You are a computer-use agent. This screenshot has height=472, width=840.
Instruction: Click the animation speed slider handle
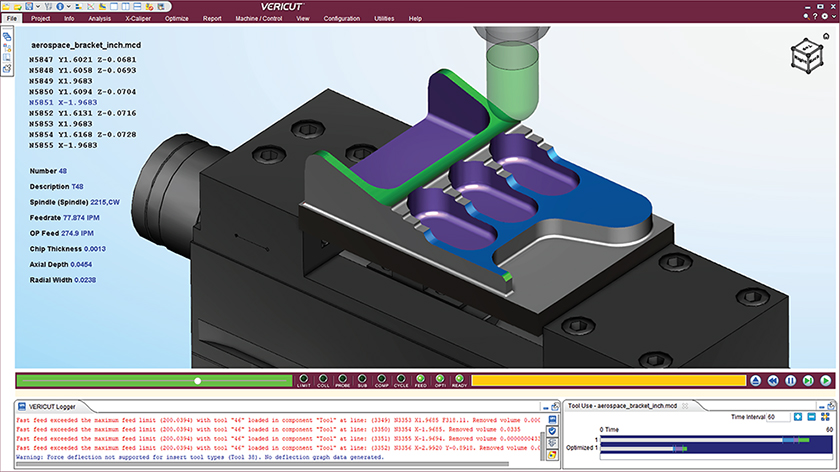pyautogui.click(x=198, y=381)
